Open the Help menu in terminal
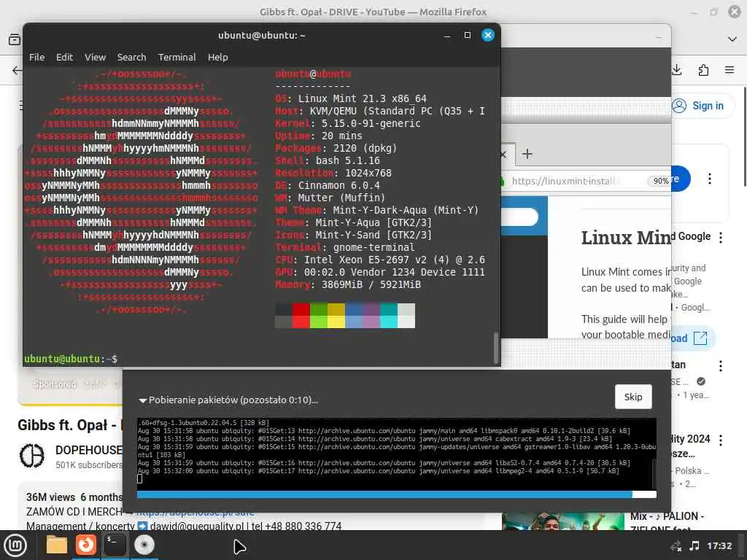The image size is (747, 560). click(217, 57)
